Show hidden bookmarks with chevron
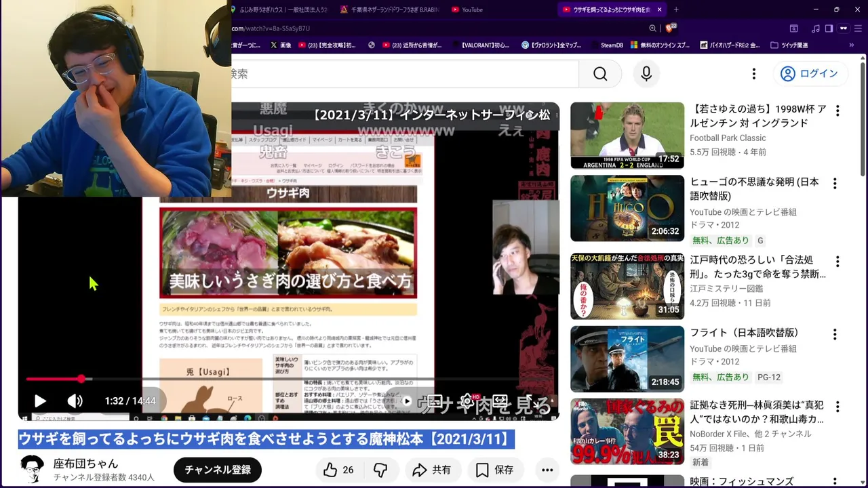This screenshot has width=868, height=488. (x=853, y=45)
